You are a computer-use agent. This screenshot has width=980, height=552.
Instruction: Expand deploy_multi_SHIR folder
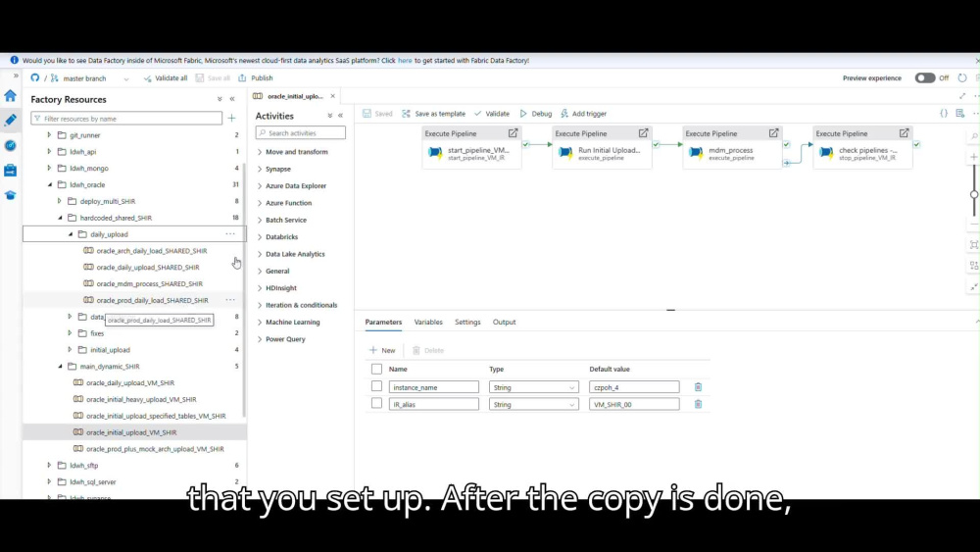click(60, 201)
